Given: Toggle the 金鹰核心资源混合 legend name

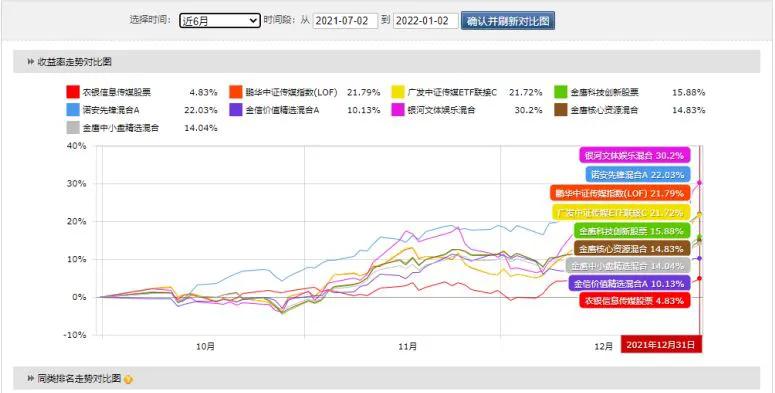Looking at the screenshot, I should pyautogui.click(x=604, y=110).
